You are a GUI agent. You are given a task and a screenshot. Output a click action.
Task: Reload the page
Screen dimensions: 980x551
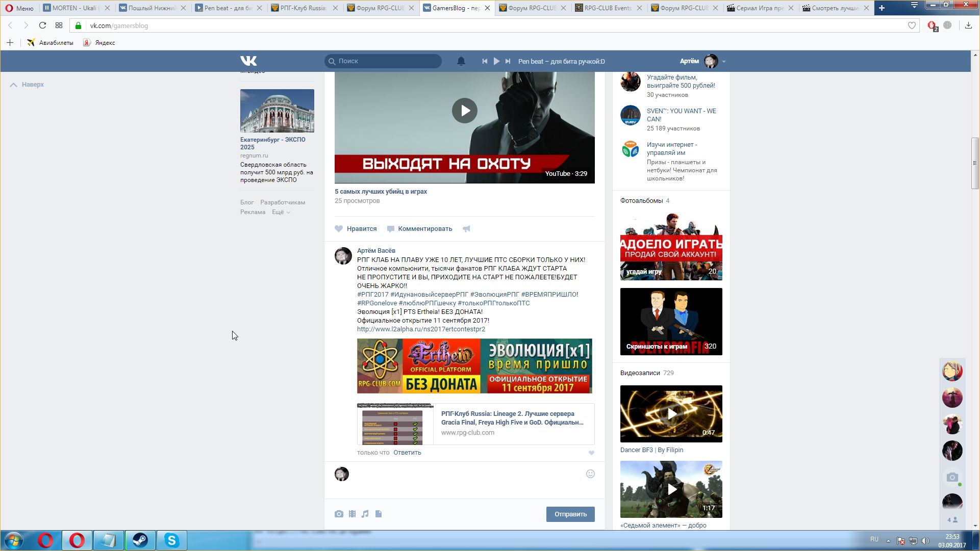coord(42,25)
